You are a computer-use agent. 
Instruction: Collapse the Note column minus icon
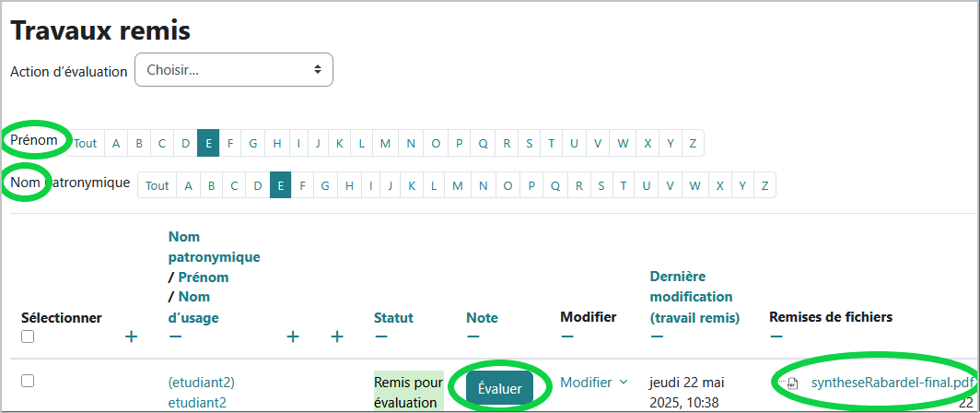click(473, 337)
